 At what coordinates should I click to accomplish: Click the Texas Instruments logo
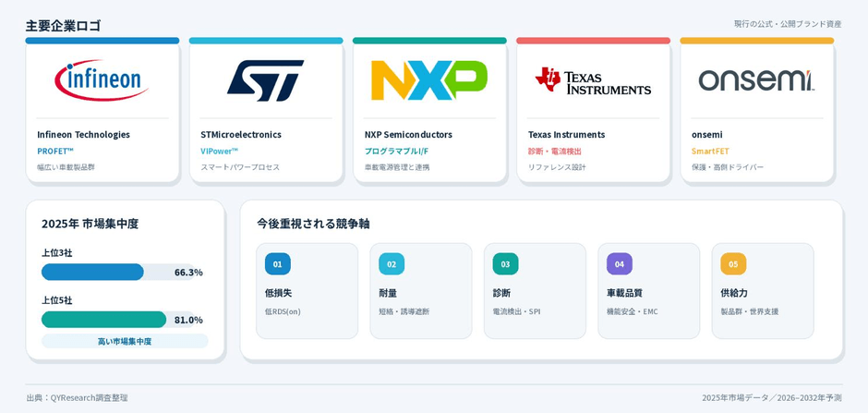593,80
